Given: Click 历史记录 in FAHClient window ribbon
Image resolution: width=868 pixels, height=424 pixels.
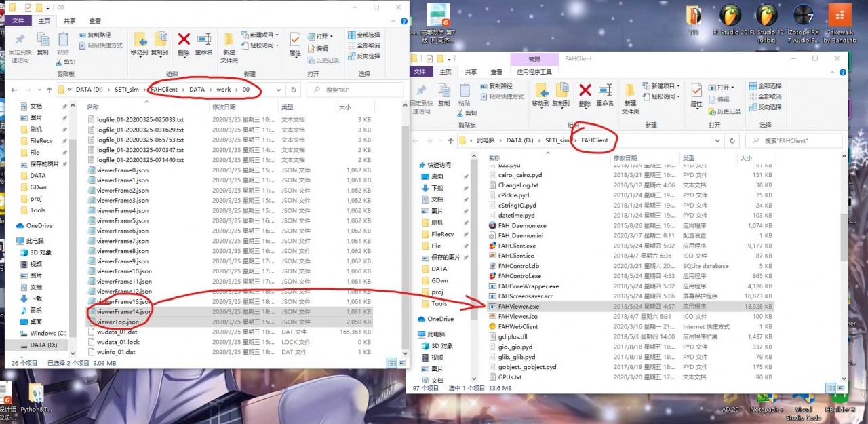Looking at the screenshot, I should click(x=724, y=111).
